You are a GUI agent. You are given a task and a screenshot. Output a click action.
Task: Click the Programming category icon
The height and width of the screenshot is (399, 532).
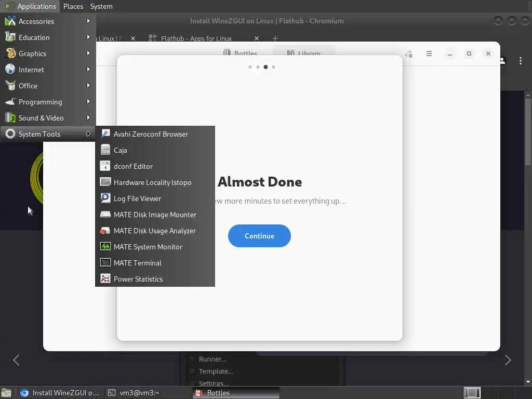pyautogui.click(x=10, y=101)
